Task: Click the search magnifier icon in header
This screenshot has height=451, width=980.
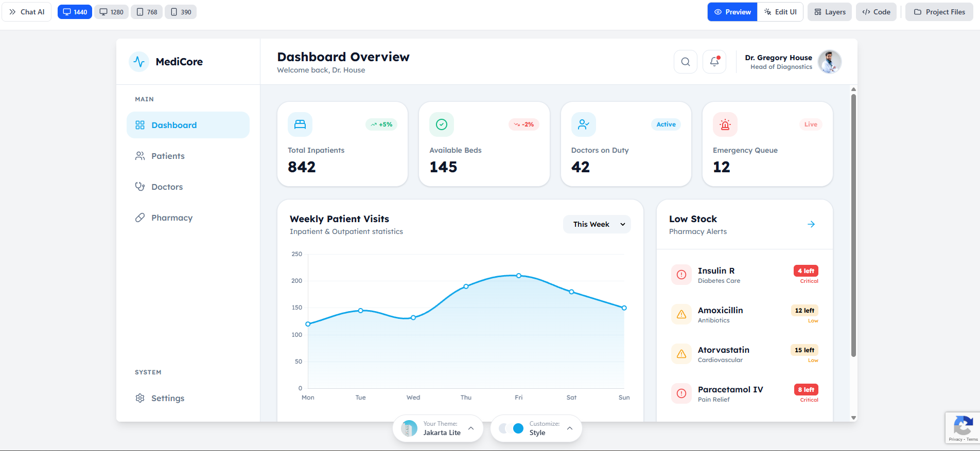Action: (x=686, y=62)
